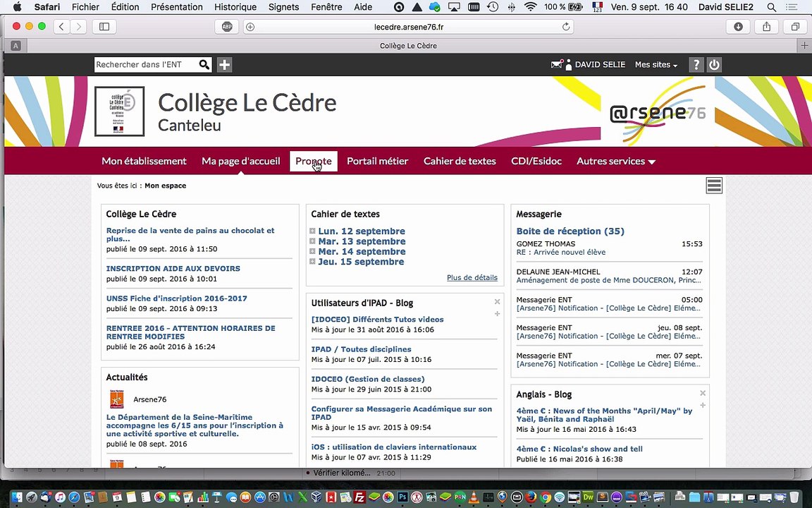Open the Pronote tab
The height and width of the screenshot is (508, 812).
coord(313,161)
